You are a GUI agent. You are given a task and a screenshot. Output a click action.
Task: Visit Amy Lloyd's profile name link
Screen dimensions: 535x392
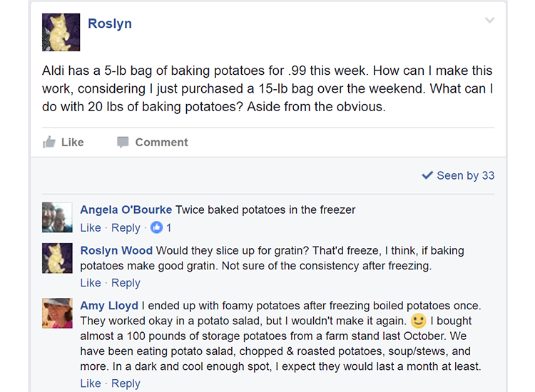[x=108, y=306]
